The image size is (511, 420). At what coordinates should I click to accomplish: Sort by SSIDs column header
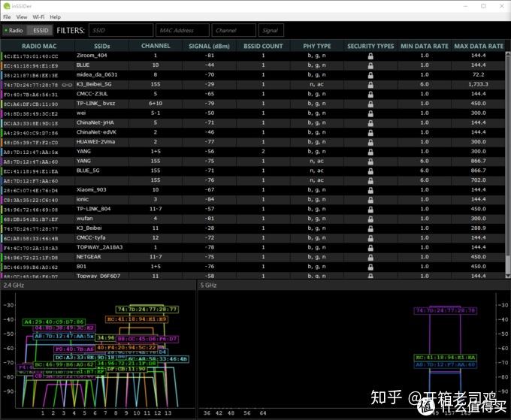click(x=102, y=47)
